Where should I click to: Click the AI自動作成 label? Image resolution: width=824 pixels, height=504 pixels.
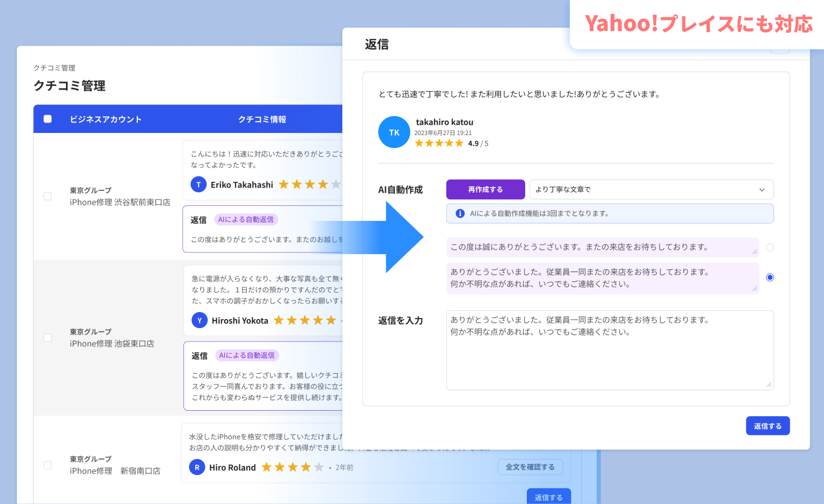click(400, 190)
